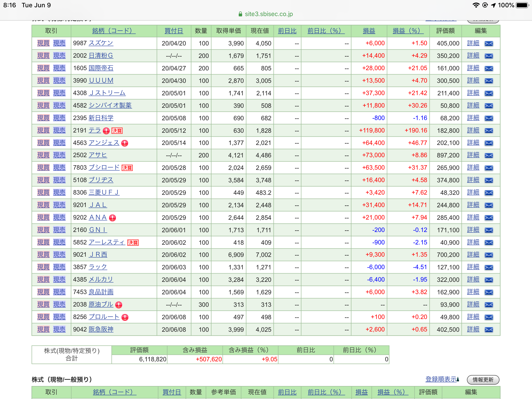Viewport: 532px width, 399px height.
Task: Click +190.16 profit percent for テラ
Action: [x=416, y=130]
